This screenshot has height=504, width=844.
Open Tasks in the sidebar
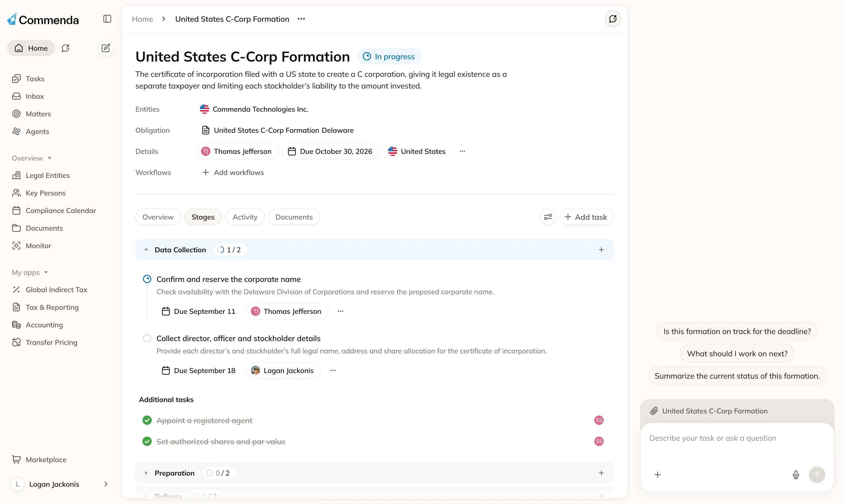tap(28, 79)
